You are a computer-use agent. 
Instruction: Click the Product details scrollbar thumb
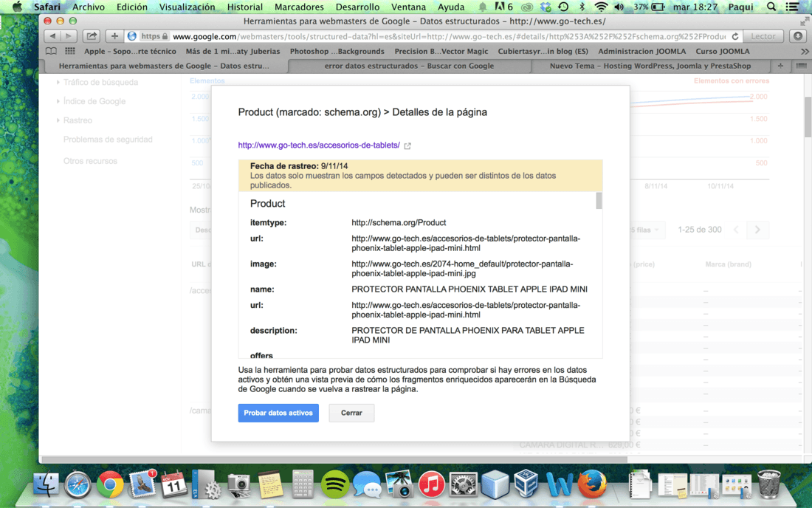599,201
